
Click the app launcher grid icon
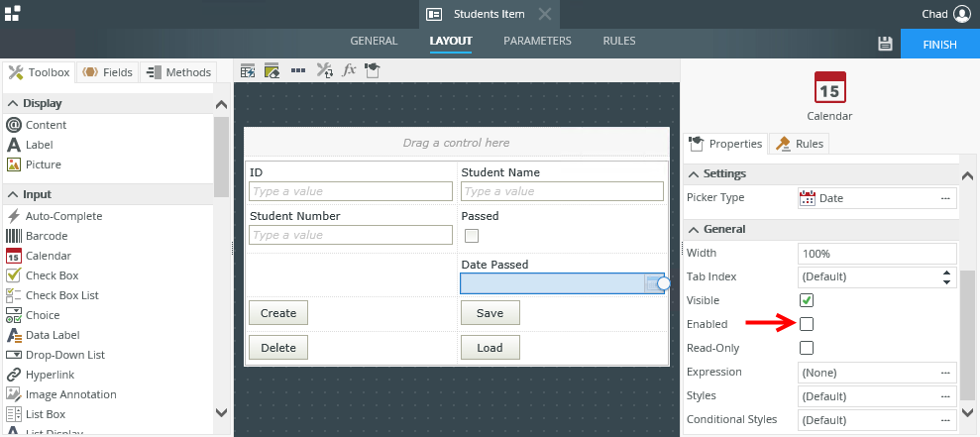point(13,14)
